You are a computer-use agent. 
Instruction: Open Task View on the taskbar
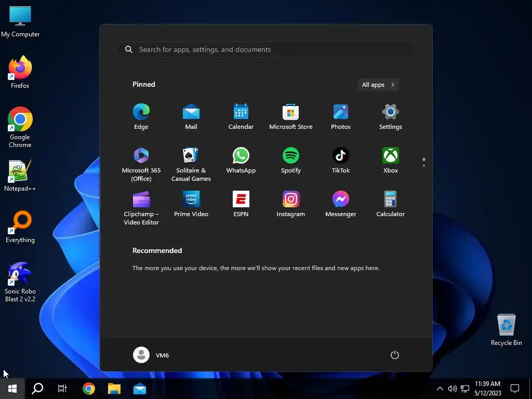62,389
